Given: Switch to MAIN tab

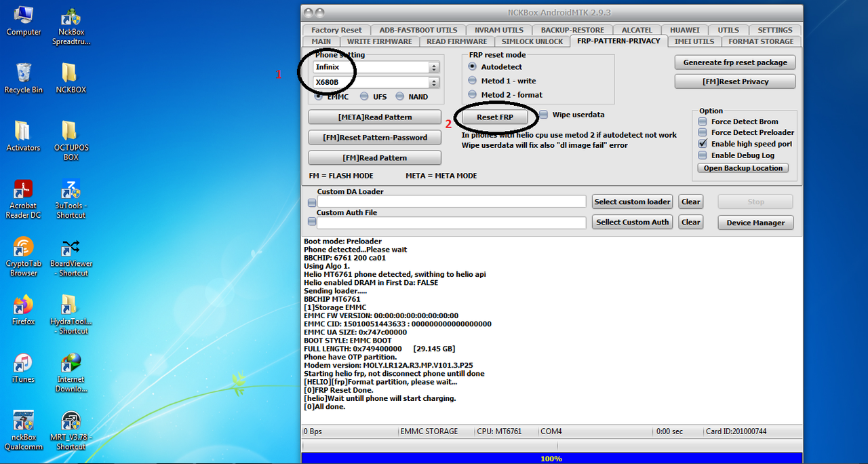Looking at the screenshot, I should (321, 41).
